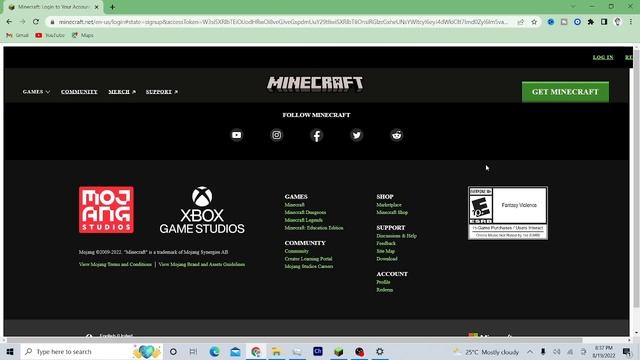Viewport: 640px width, 360px height.
Task: Open the Support nav item
Action: [x=162, y=92]
